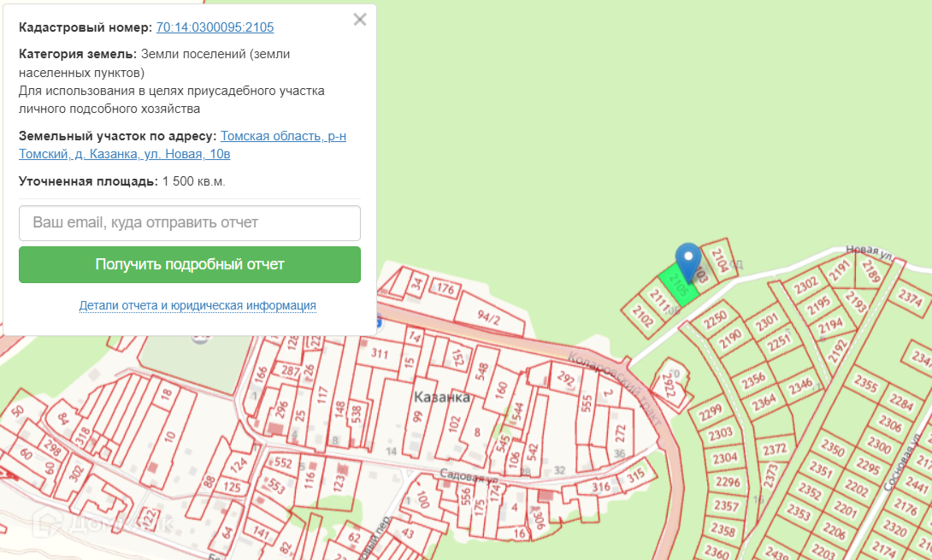The height and width of the screenshot is (560, 932).
Task: Click Получить подробный отчет button
Action: pos(190,264)
